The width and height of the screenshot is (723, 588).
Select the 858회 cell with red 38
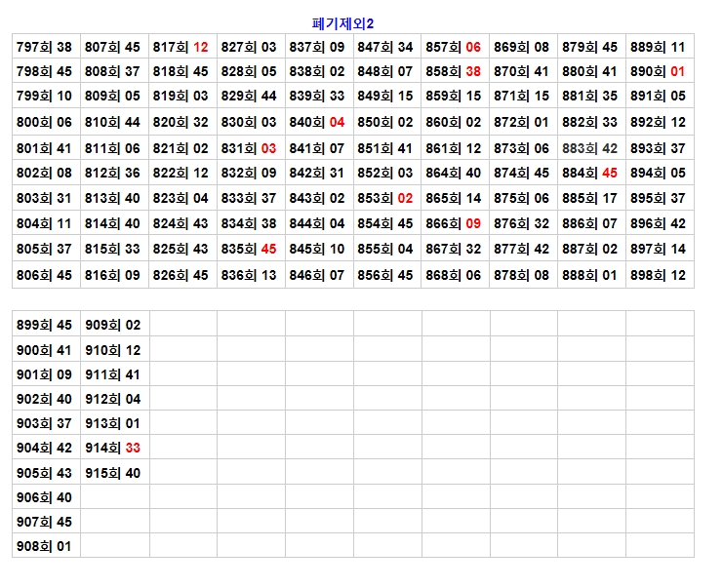click(x=455, y=71)
